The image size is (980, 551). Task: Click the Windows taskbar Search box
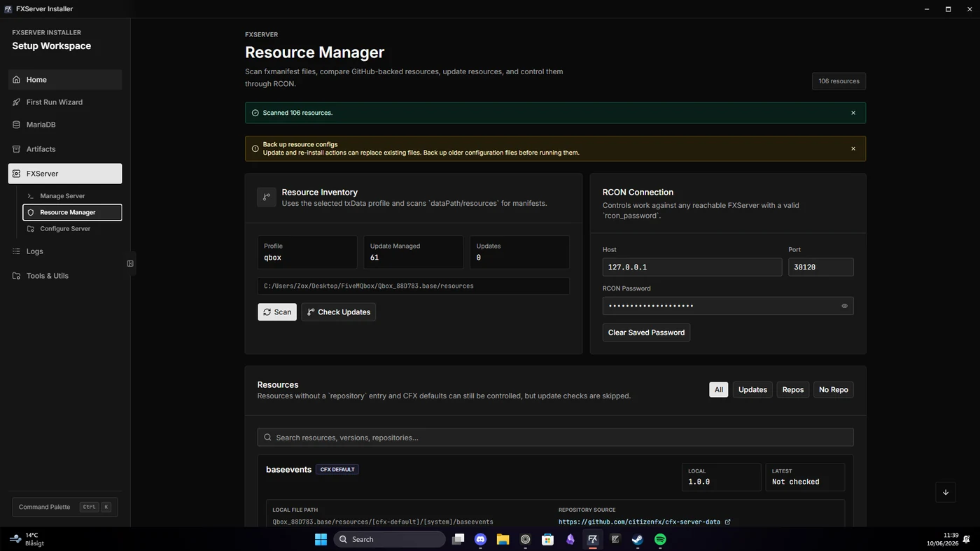click(x=389, y=539)
